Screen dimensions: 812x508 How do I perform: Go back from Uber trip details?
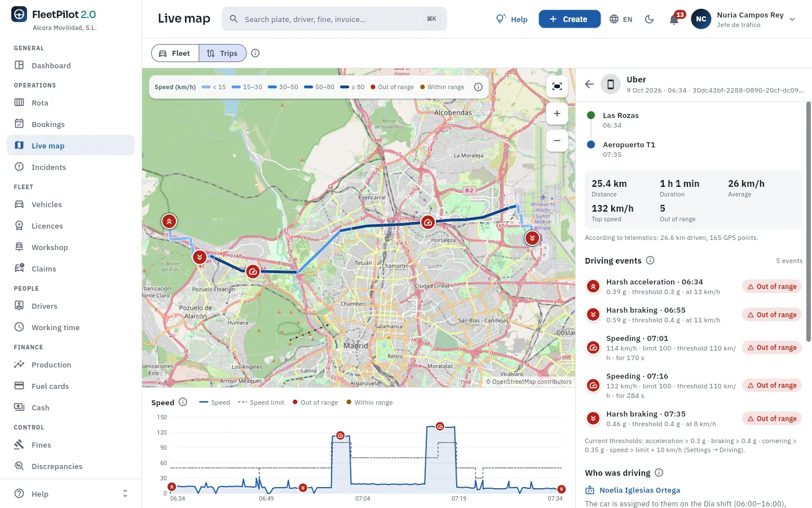[x=589, y=84]
